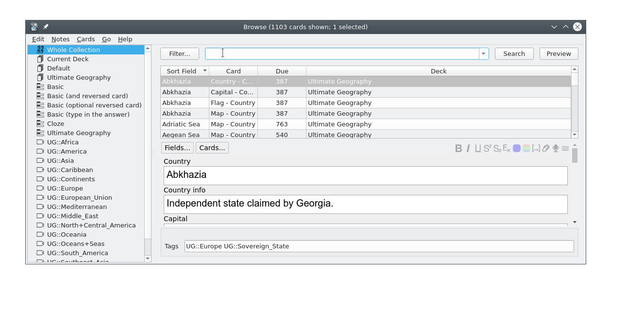The image size is (644, 313).
Task: Open the Fields dialog
Action: tap(177, 147)
